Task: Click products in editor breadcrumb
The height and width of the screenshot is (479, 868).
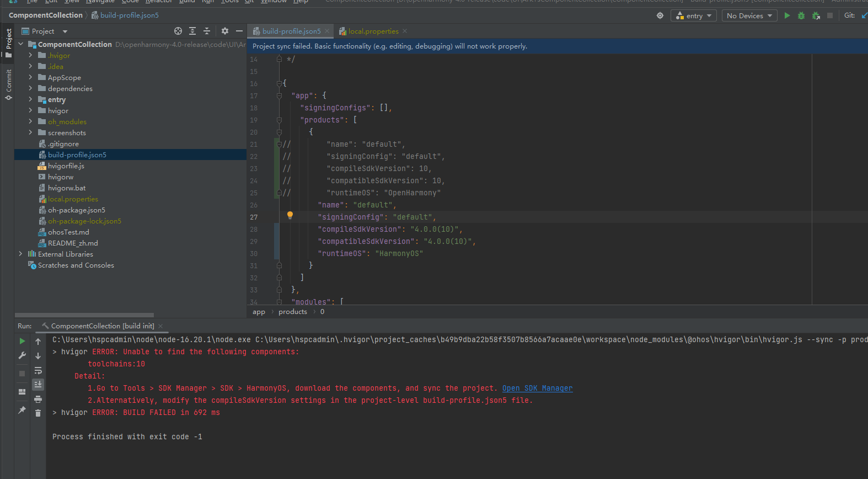Action: [x=293, y=312]
